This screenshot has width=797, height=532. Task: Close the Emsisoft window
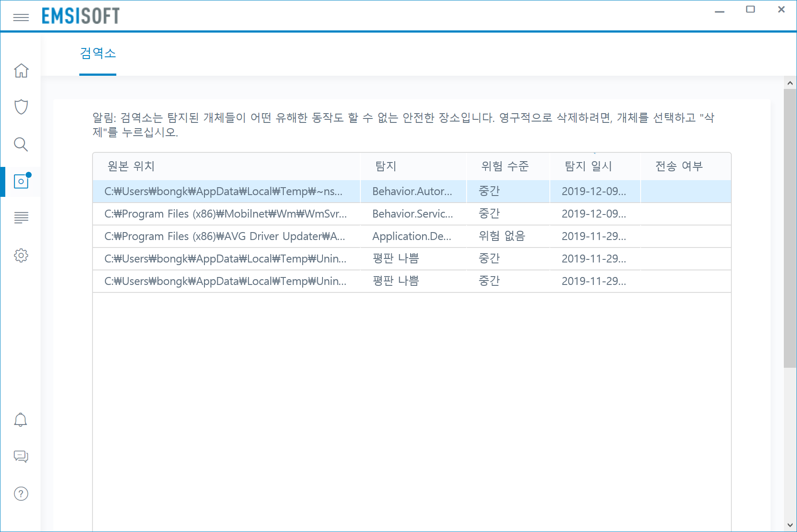(781, 9)
